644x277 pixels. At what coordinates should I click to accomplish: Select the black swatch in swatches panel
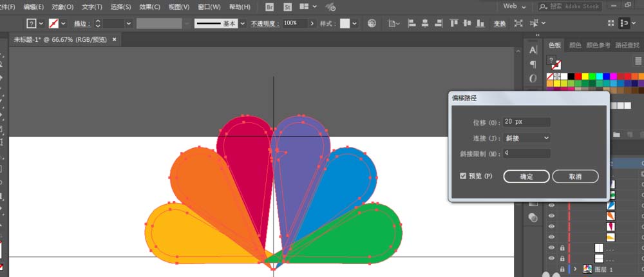tap(571, 76)
